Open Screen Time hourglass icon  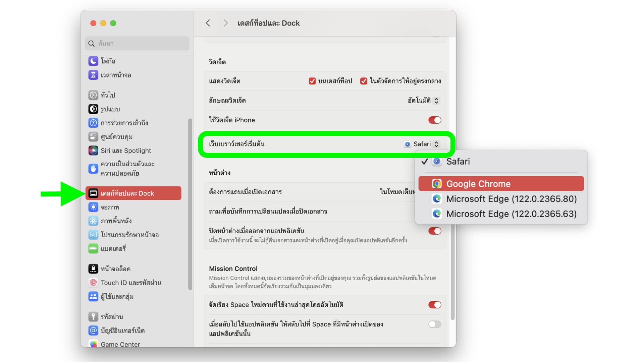(x=93, y=75)
